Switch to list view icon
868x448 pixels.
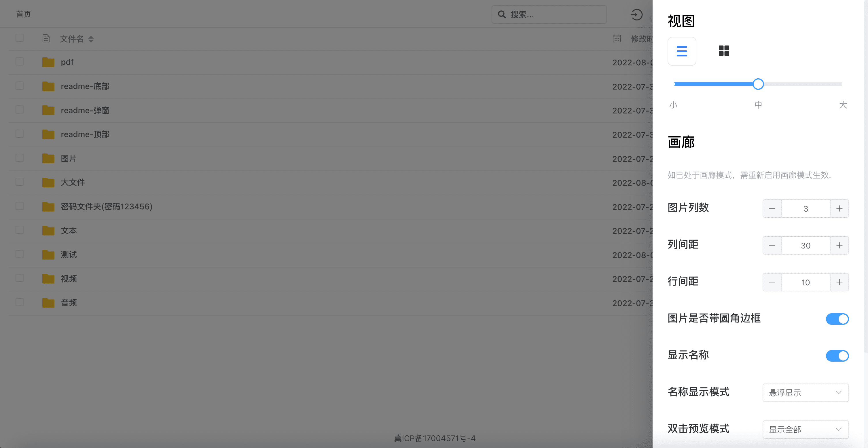point(682,51)
